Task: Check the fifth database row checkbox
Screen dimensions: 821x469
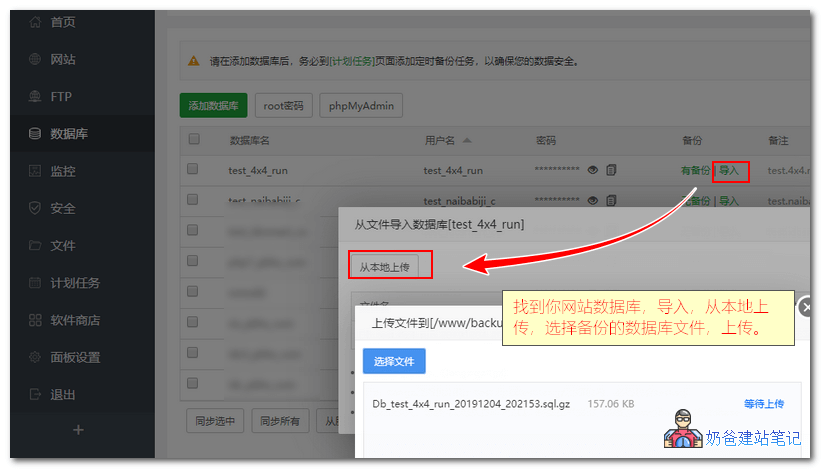Action: point(193,291)
